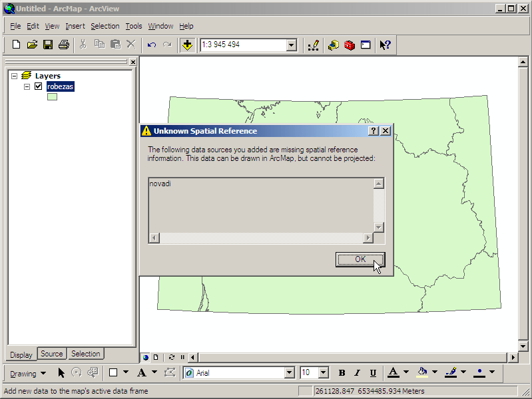
Task: Click the map scale input field
Action: pos(243,45)
